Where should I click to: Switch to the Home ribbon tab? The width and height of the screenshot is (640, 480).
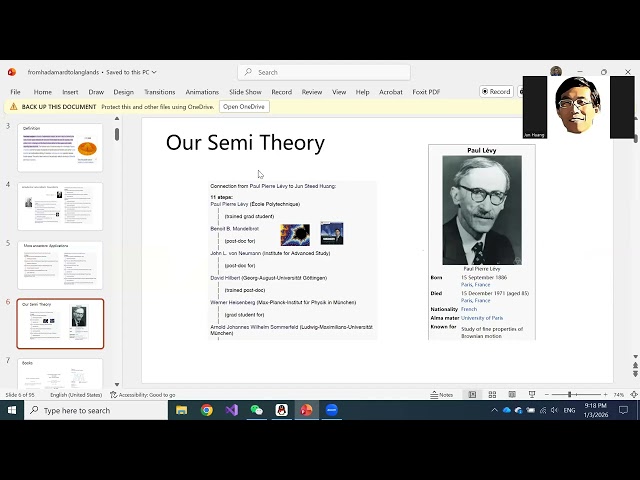tap(42, 92)
